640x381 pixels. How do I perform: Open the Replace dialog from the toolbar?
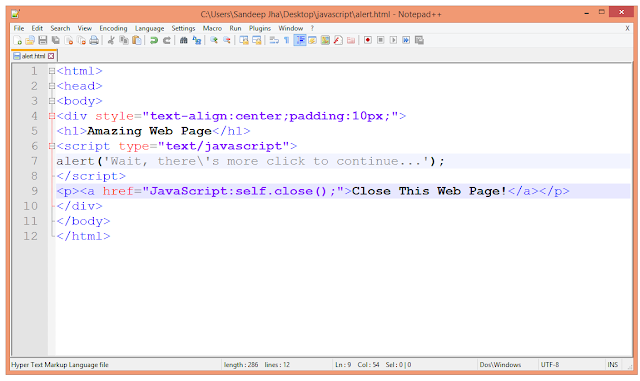click(x=197, y=40)
